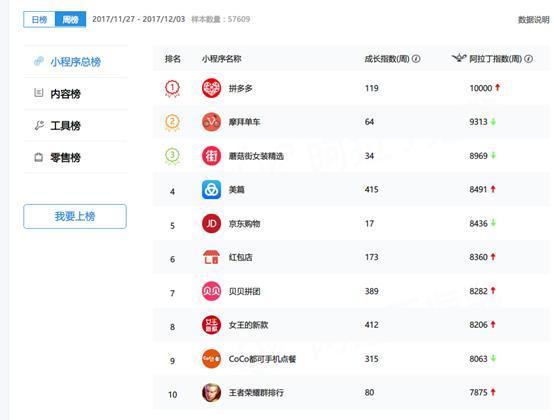Open the 蘑菇街女装精选 name link

coord(256,156)
